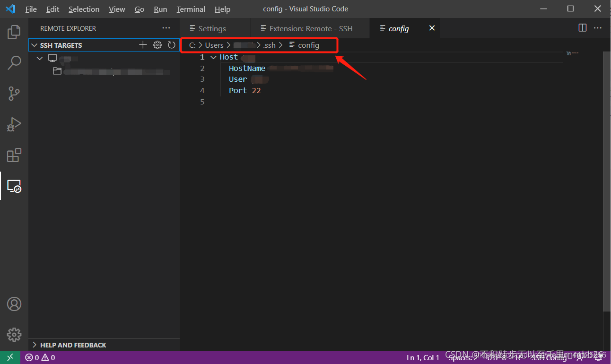Switch to the Settings tab
The width and height of the screenshot is (611, 364).
(x=215, y=28)
